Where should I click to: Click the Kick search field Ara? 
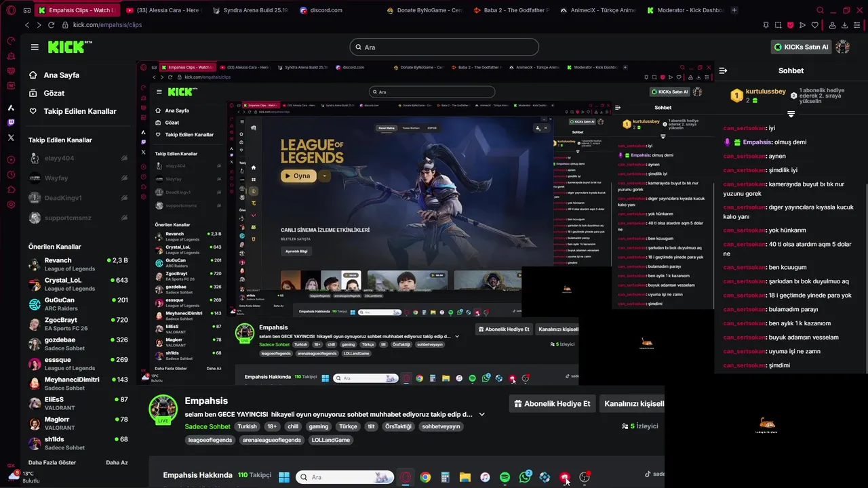coord(444,47)
